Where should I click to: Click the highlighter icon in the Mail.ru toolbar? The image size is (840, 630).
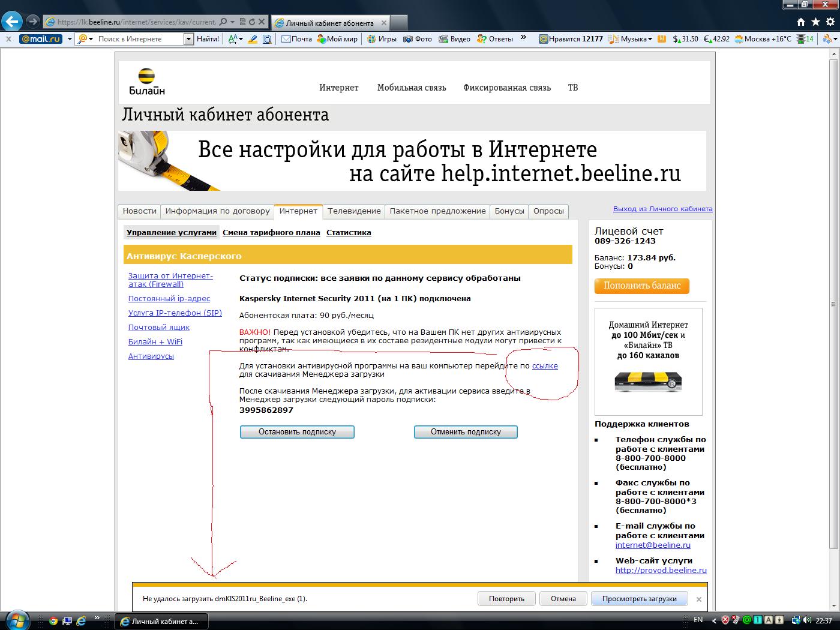pyautogui.click(x=253, y=39)
